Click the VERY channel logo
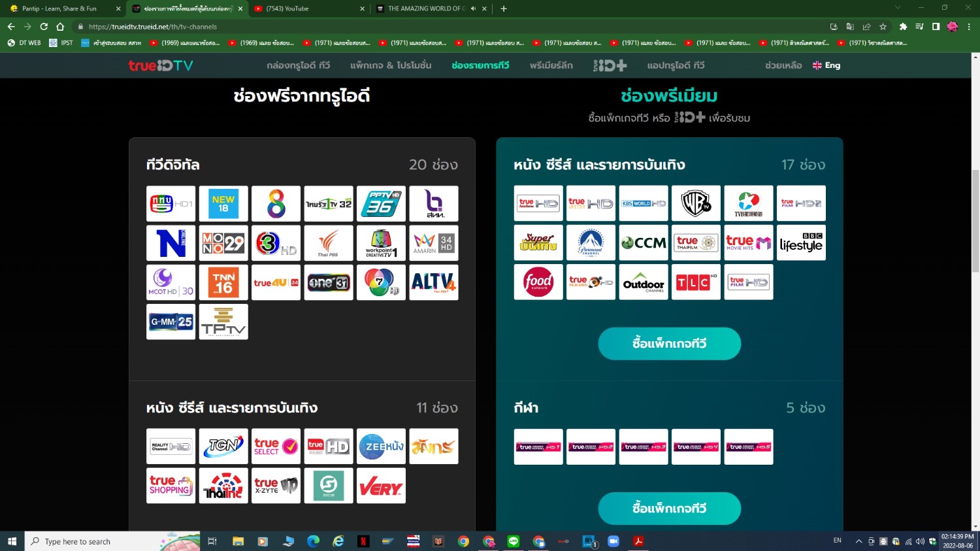 (382, 486)
